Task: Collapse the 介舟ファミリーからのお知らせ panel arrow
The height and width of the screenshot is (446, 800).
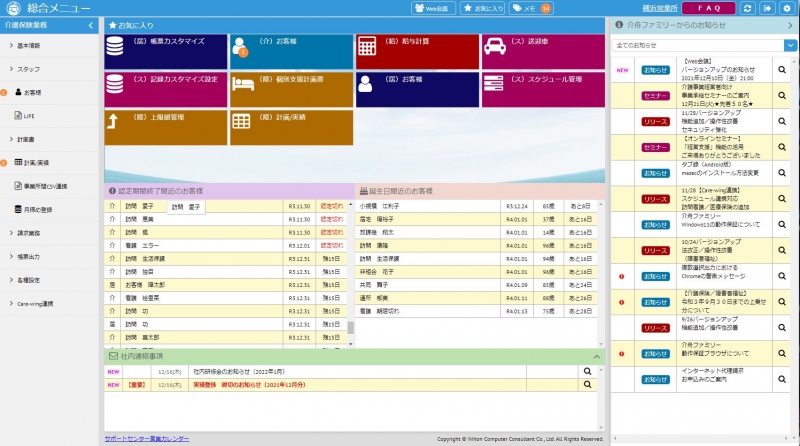Action: coord(790,25)
